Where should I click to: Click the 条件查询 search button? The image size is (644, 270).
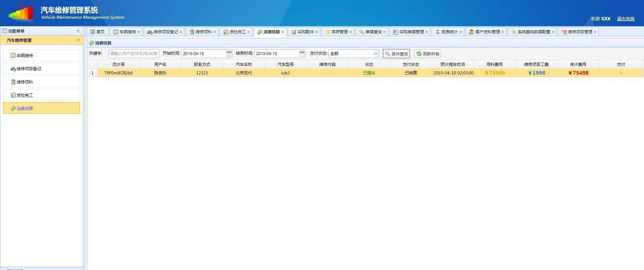pos(396,54)
